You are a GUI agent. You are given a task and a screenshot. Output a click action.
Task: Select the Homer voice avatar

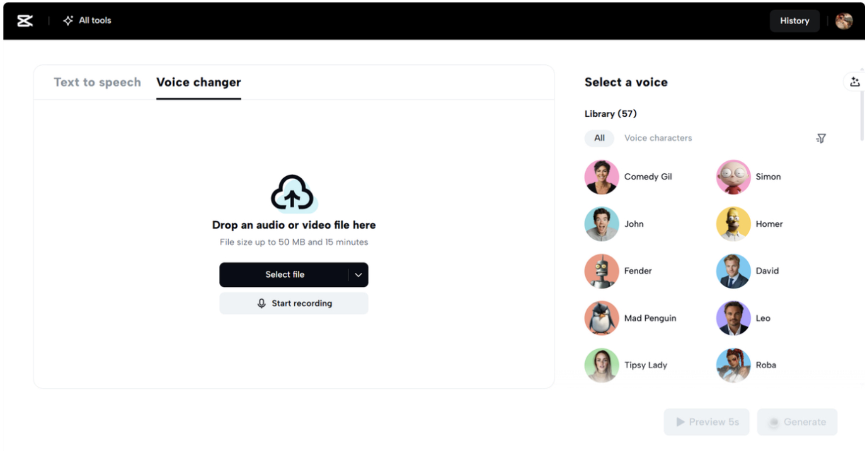coord(733,224)
